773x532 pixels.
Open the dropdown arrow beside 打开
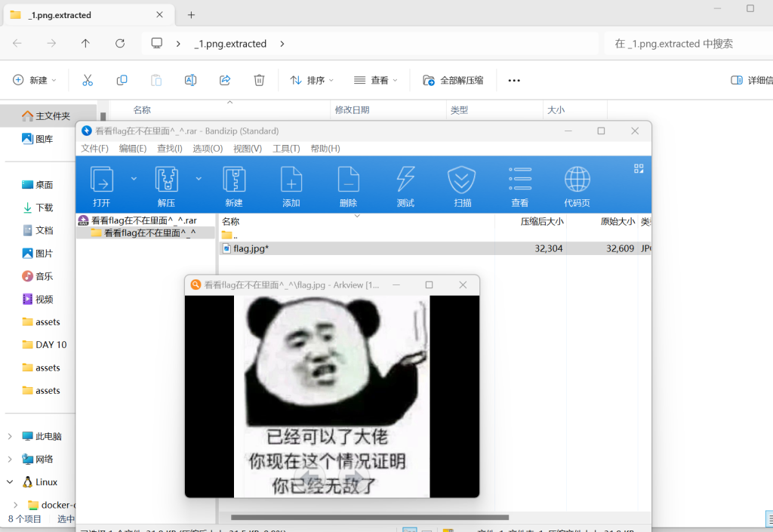tap(134, 179)
